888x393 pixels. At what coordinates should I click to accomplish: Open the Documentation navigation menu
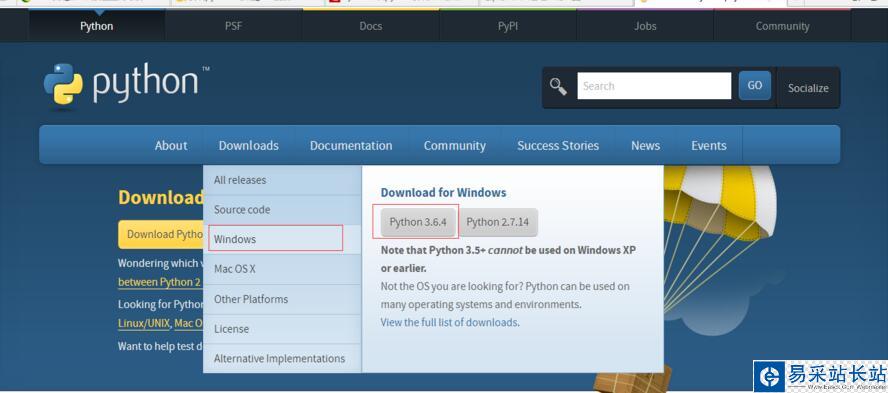pos(351,146)
